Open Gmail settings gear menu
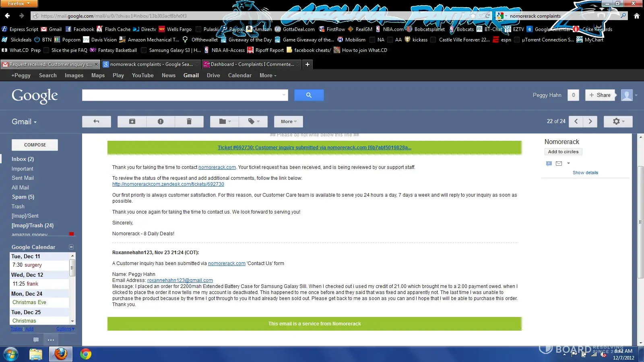 (x=618, y=121)
